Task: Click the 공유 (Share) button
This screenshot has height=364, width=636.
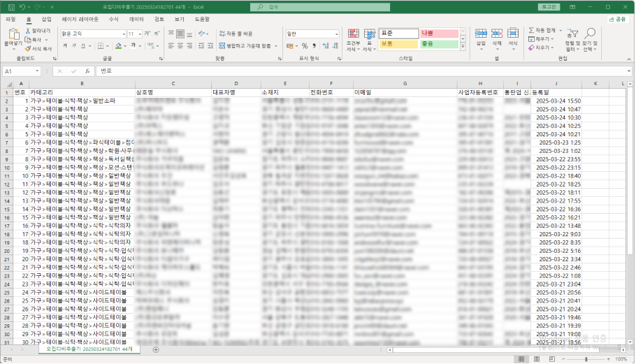Action: (x=617, y=20)
